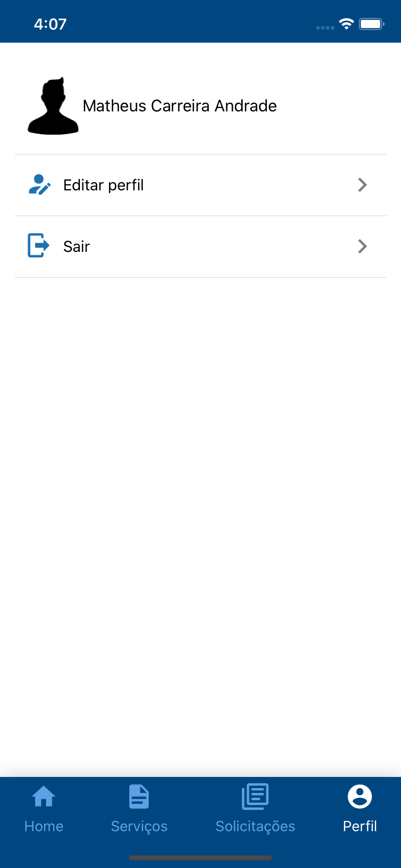Open Editar perfil via its chevron arrow
The width and height of the screenshot is (401, 868).
point(362,185)
